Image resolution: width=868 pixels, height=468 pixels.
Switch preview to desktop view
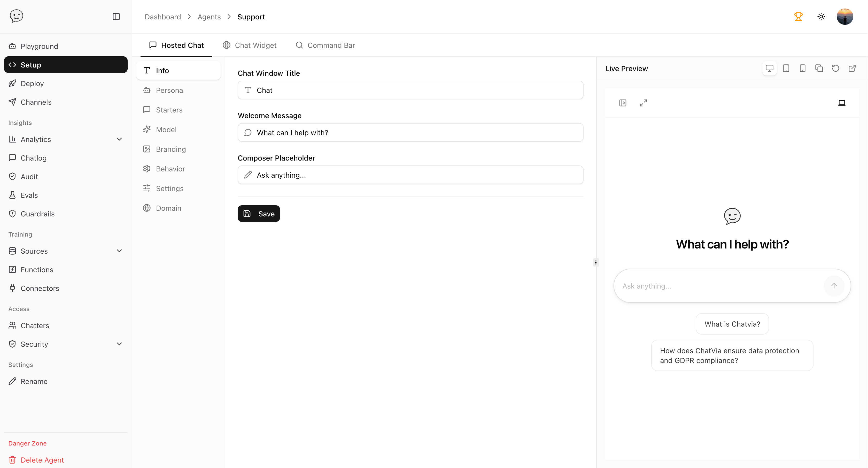[x=769, y=69]
